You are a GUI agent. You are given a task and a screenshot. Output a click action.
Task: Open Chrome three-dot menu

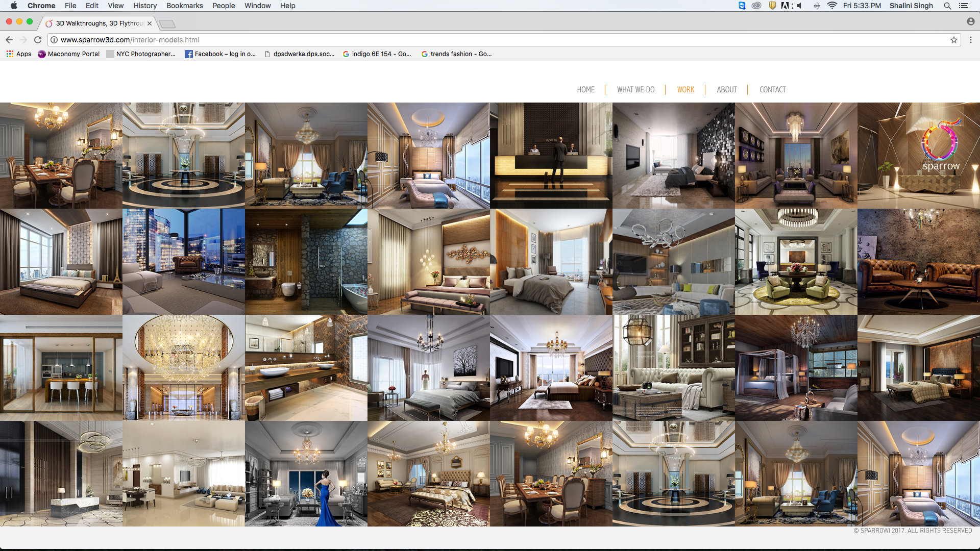tap(971, 40)
